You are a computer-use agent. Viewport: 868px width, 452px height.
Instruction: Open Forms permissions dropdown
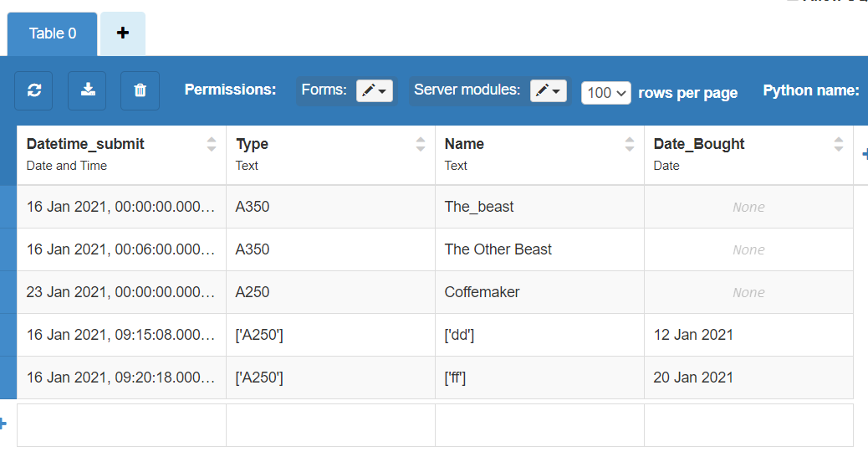pyautogui.click(x=375, y=91)
